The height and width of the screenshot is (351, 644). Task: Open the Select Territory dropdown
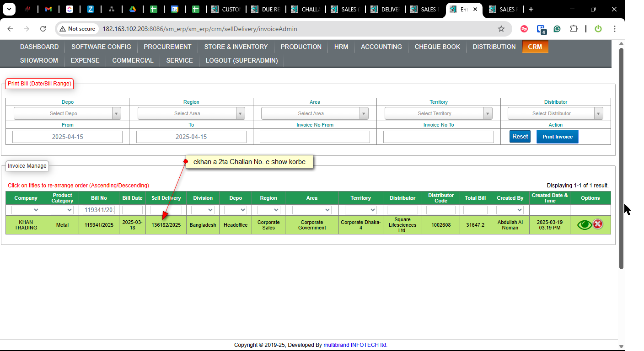tap(438, 113)
